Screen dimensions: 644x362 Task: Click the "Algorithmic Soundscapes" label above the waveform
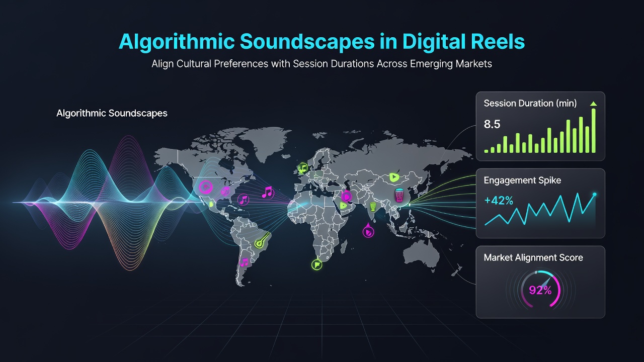click(112, 113)
